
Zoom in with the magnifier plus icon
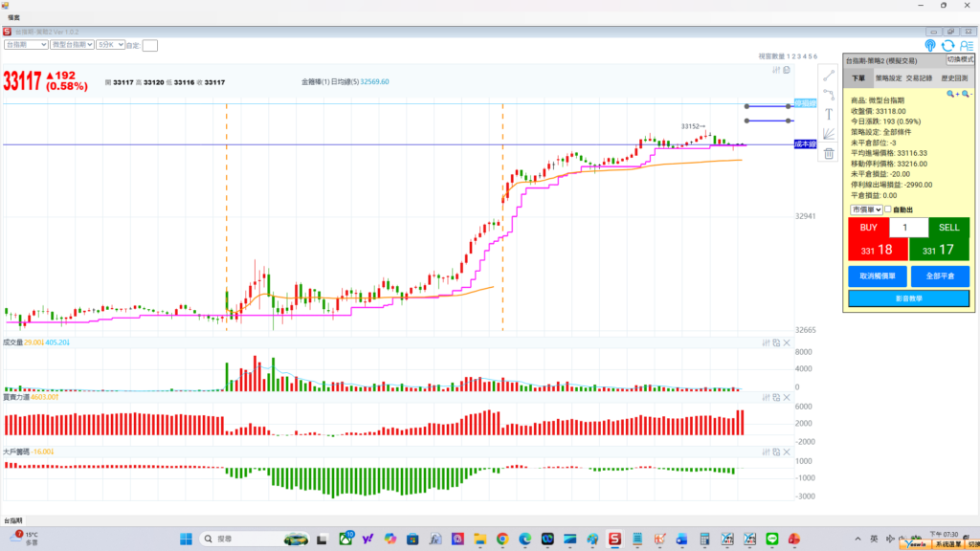click(951, 94)
